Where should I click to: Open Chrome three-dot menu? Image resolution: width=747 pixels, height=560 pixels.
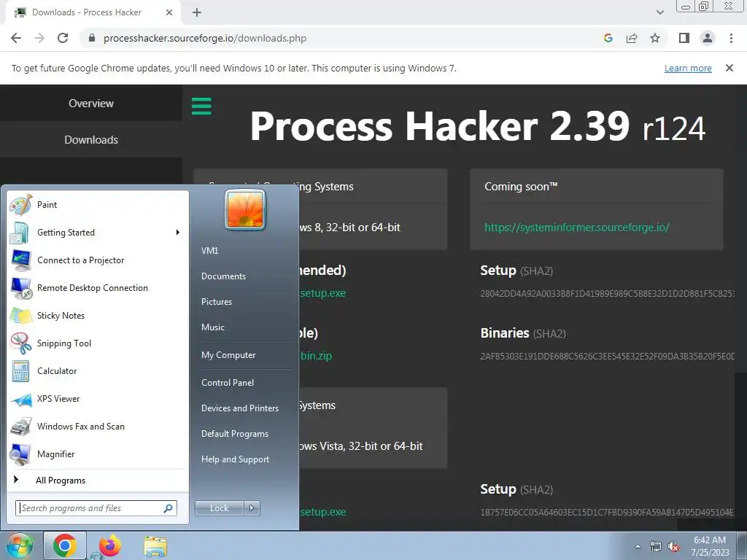point(731,38)
